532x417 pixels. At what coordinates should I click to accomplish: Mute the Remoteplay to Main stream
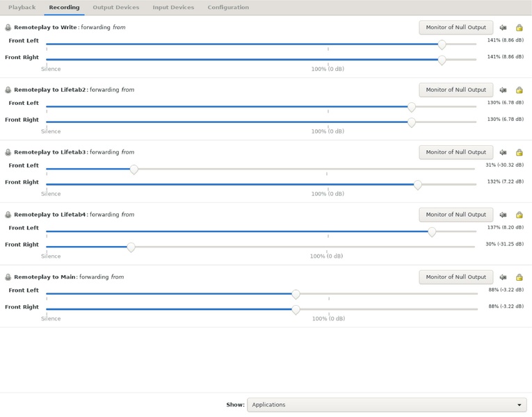pyautogui.click(x=503, y=278)
